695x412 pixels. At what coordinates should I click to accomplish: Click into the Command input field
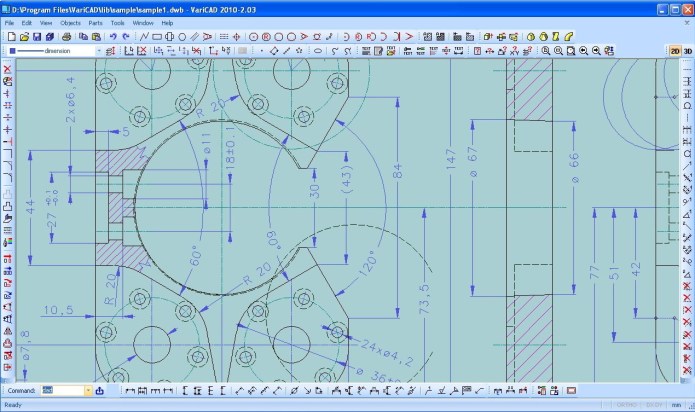tap(62, 391)
